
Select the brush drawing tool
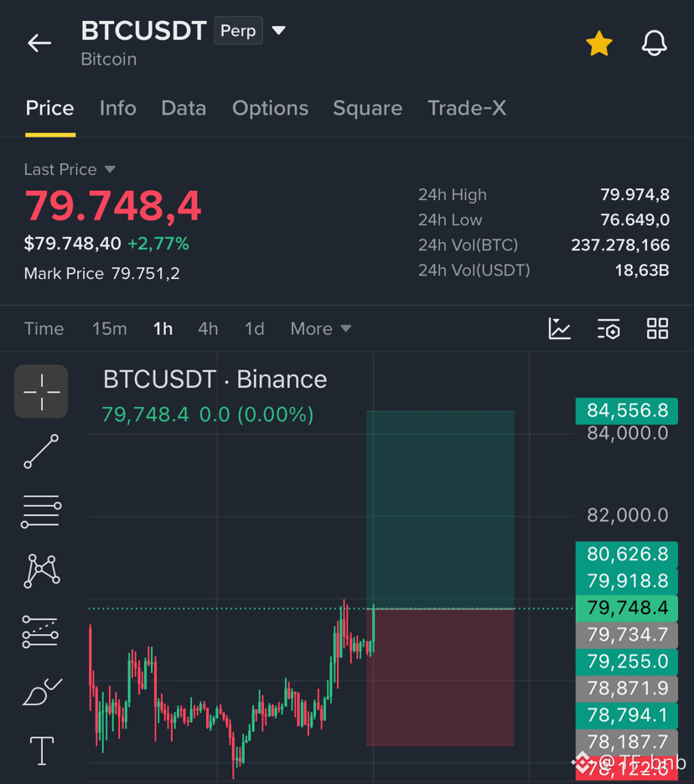click(x=43, y=692)
